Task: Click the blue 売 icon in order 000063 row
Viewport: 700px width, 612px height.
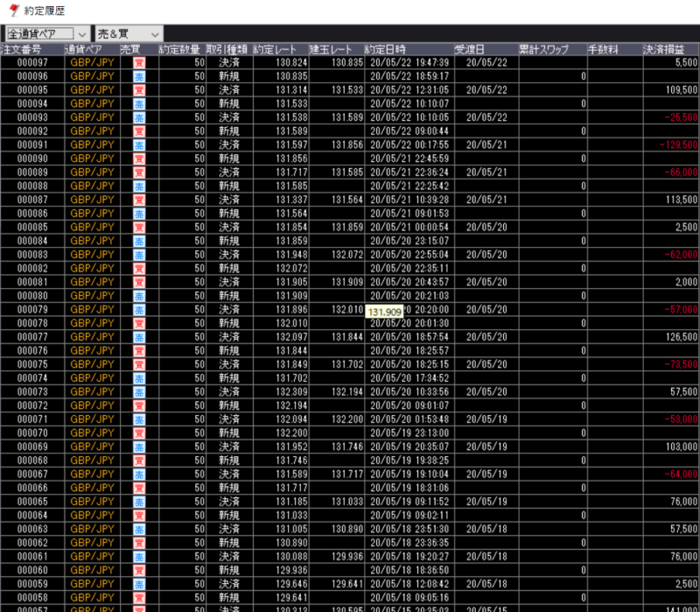Action: (138, 529)
